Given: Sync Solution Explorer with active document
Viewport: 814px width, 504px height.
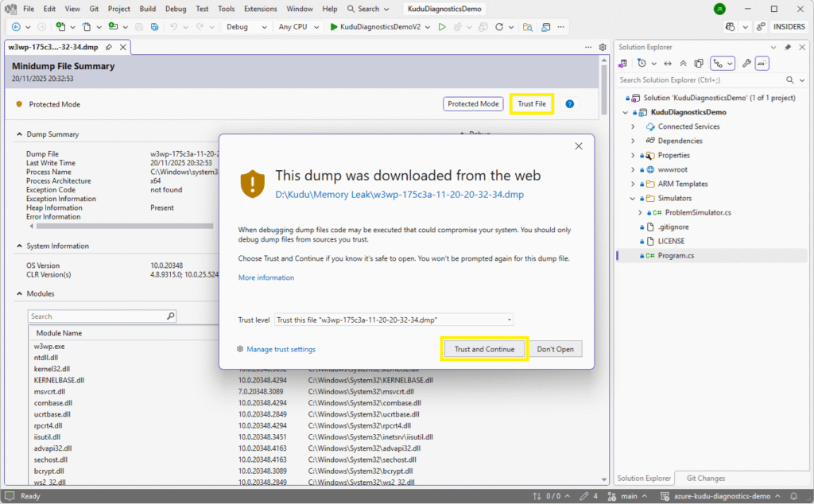Looking at the screenshot, I should click(x=668, y=63).
